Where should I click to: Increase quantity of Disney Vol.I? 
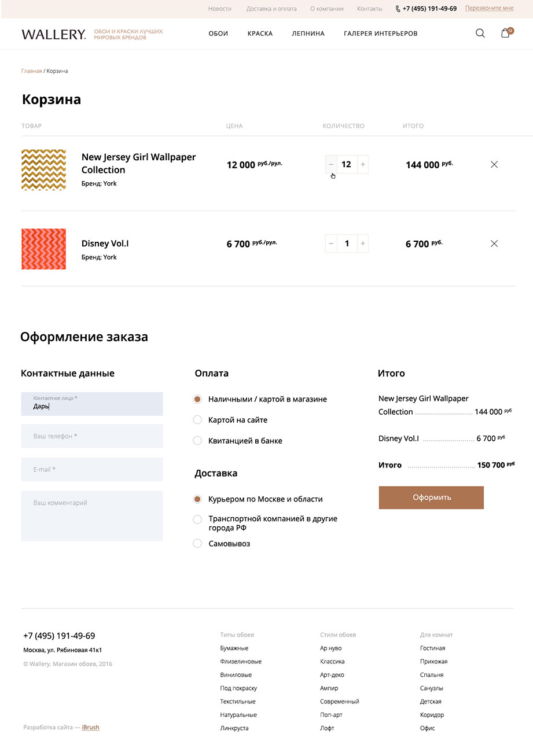coord(363,244)
